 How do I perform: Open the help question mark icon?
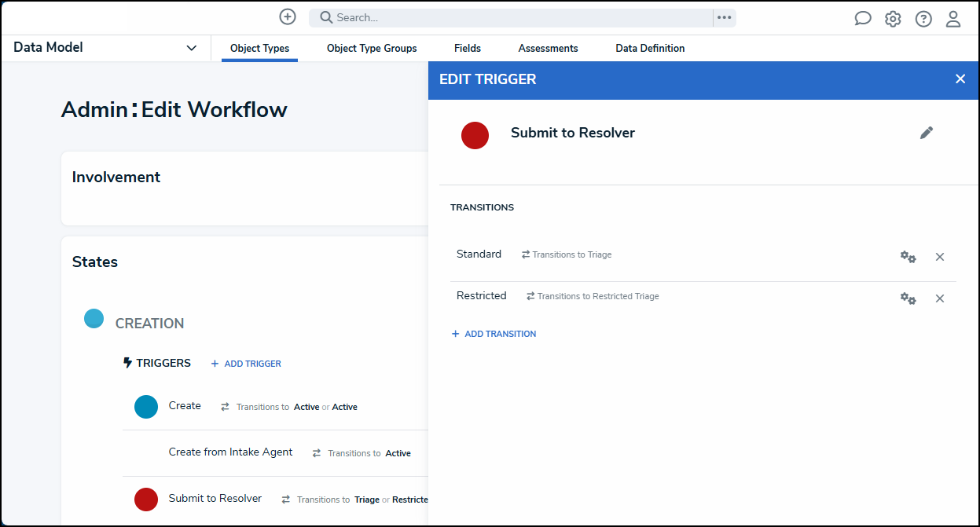(923, 19)
